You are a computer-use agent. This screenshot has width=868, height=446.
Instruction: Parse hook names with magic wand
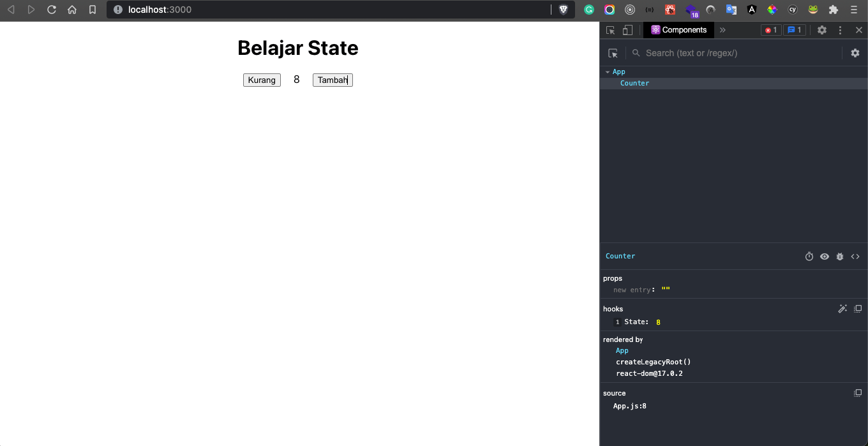click(842, 309)
